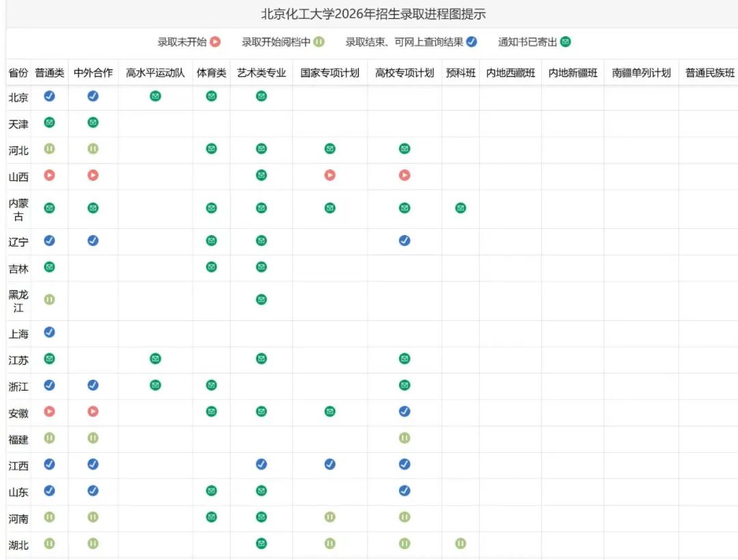Image resolution: width=738 pixels, height=560 pixels.
Task: Click 河北 国家专项计划 green mail icon
Action: click(x=330, y=149)
